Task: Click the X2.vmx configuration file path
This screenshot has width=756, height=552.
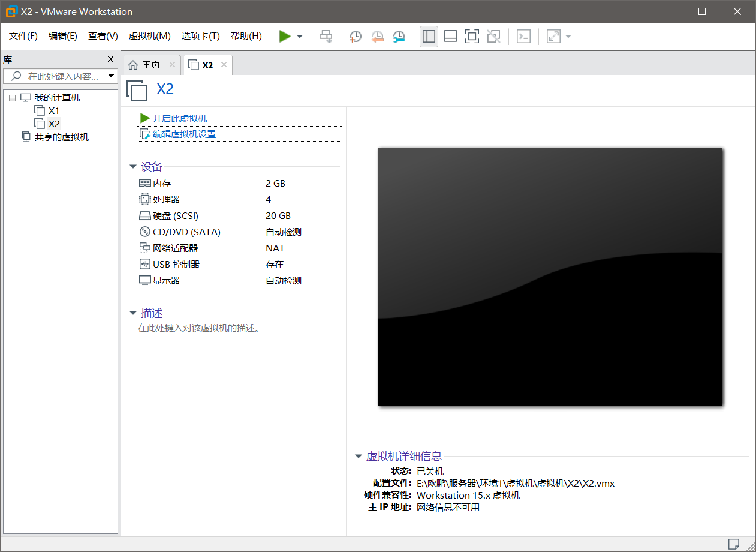Action: click(x=516, y=483)
